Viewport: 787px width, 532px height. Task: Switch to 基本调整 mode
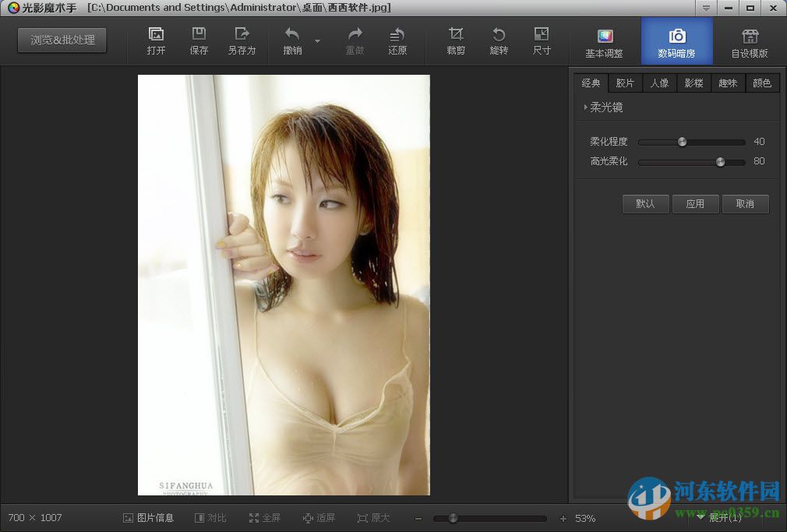tap(604, 41)
